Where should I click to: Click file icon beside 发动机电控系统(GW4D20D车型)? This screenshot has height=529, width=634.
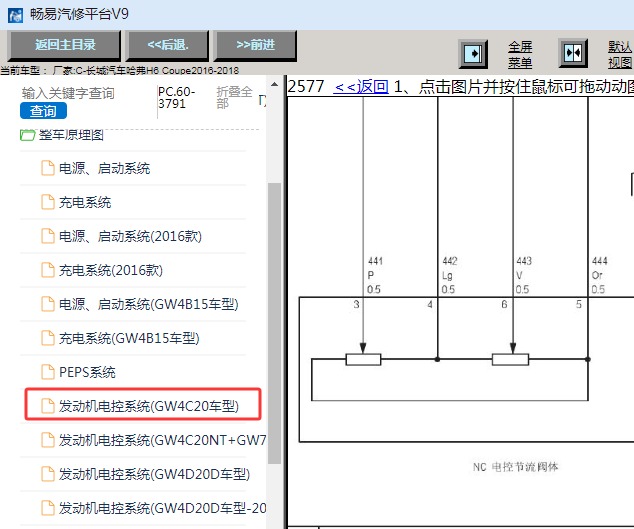[x=48, y=474]
